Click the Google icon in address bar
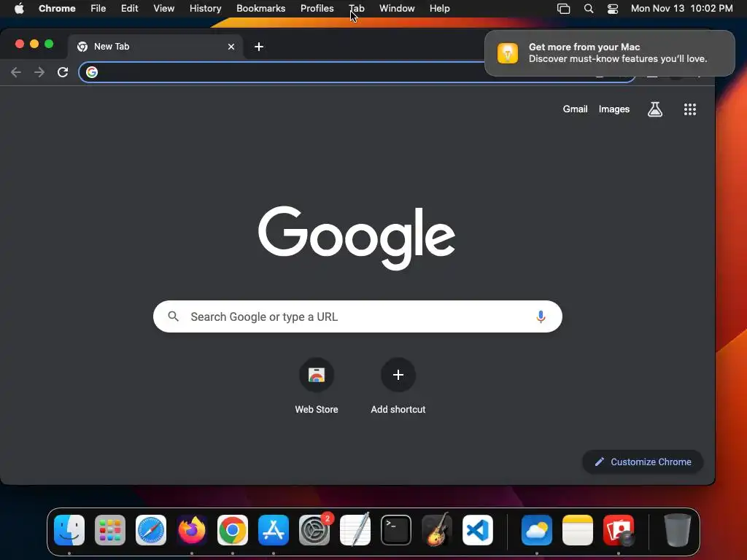The width and height of the screenshot is (747, 560). coord(92,72)
